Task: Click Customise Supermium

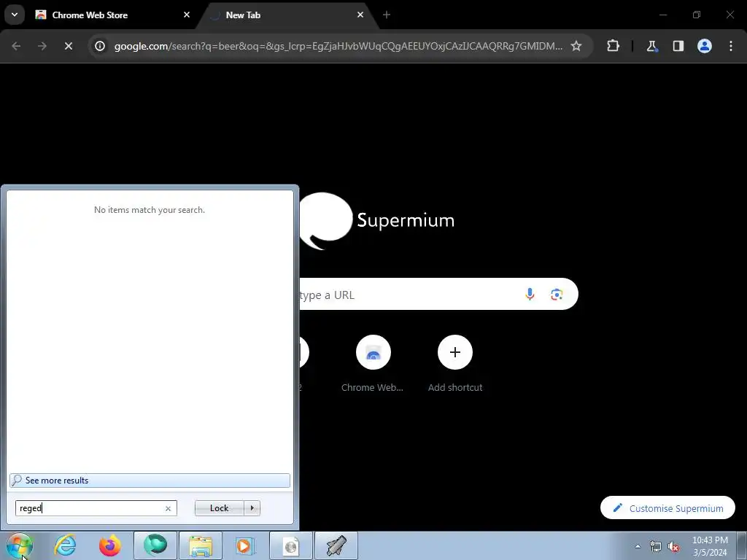Action: click(668, 508)
